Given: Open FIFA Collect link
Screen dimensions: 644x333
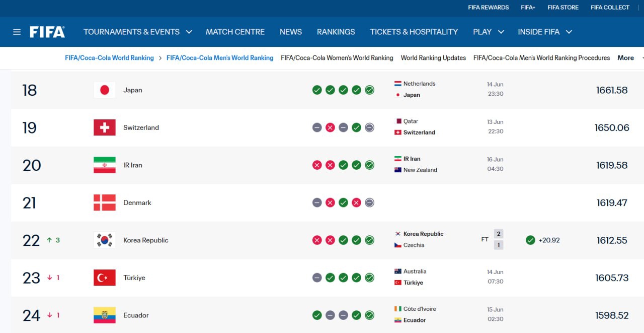Looking at the screenshot, I should pos(610,8).
